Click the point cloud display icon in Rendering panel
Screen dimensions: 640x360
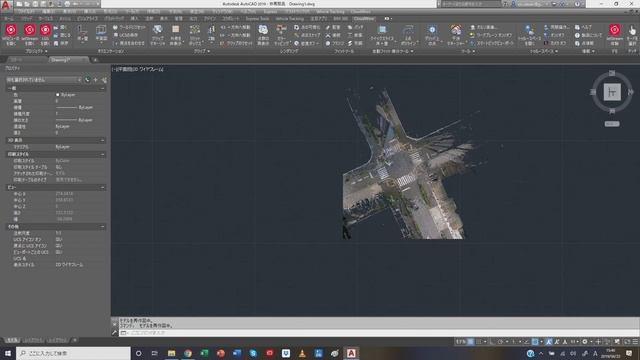(263, 29)
